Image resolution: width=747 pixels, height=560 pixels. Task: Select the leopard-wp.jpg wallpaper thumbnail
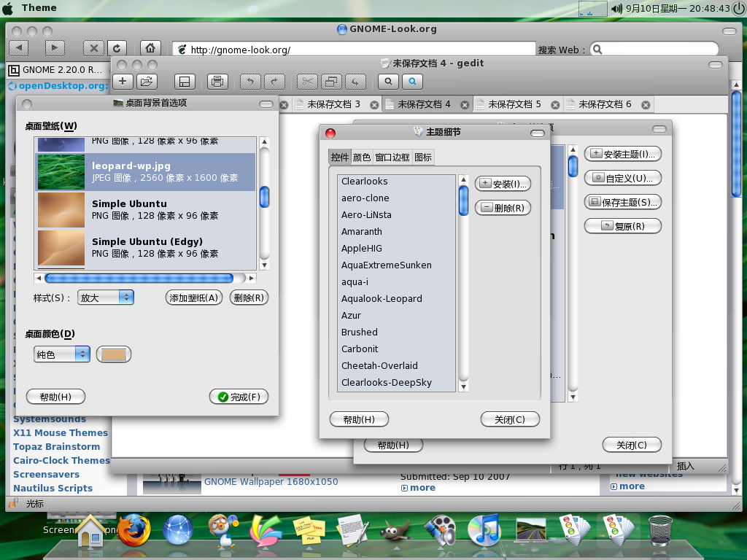[61, 172]
